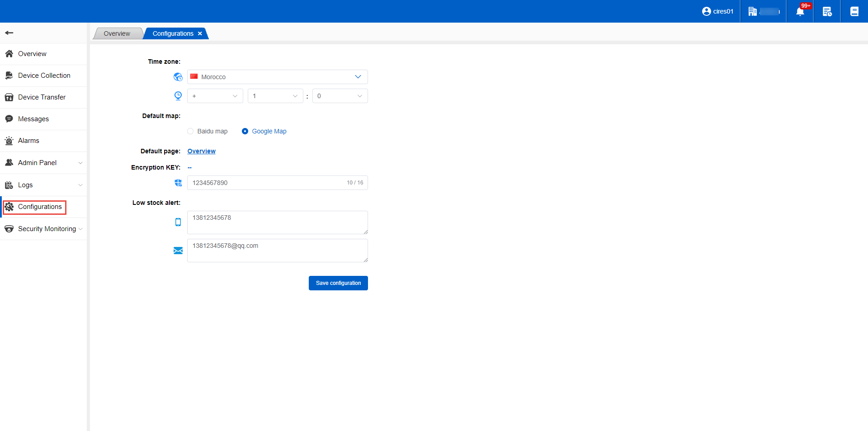This screenshot has width=868, height=431.
Task: Select the Google Map radio button
Action: tap(245, 131)
